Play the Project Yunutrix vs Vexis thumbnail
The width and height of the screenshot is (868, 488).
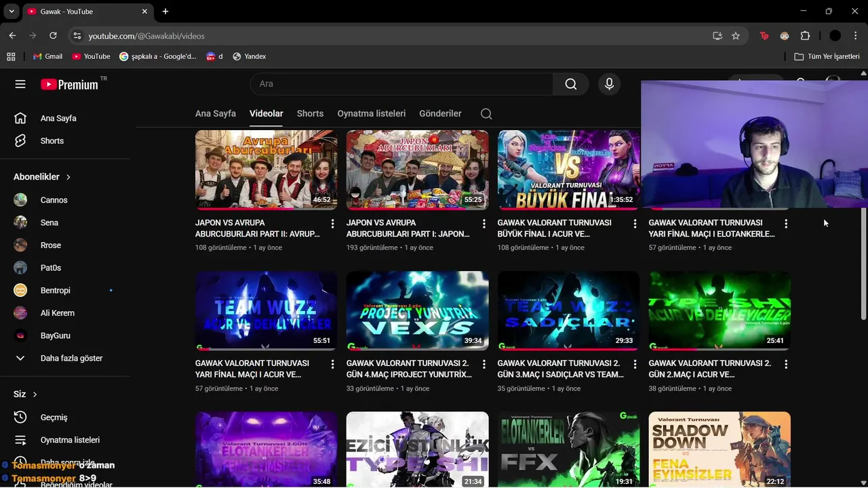click(x=417, y=310)
